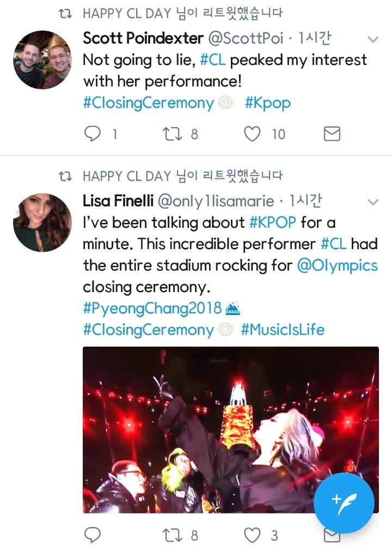Like Scott Poindexter's tweet

pyautogui.click(x=252, y=134)
